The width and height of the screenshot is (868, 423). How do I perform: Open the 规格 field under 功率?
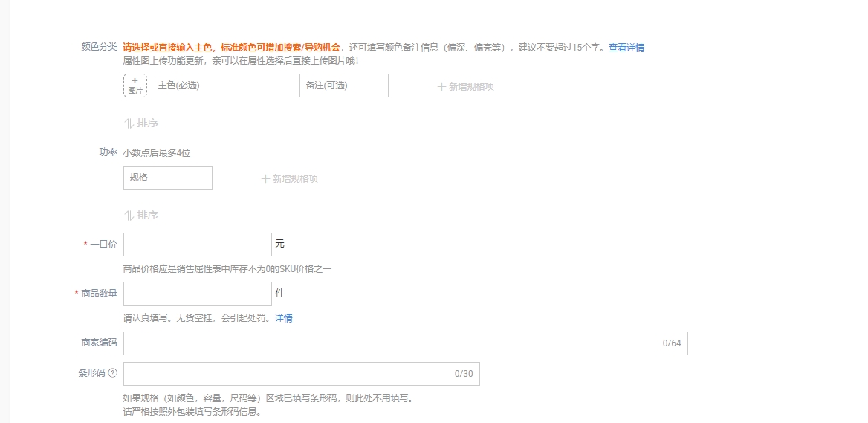pyautogui.click(x=167, y=178)
